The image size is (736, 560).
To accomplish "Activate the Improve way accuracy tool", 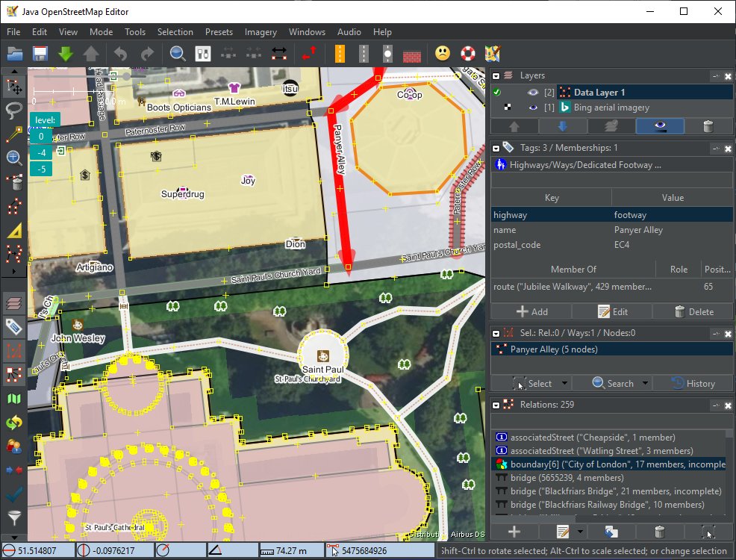I will coord(14,254).
